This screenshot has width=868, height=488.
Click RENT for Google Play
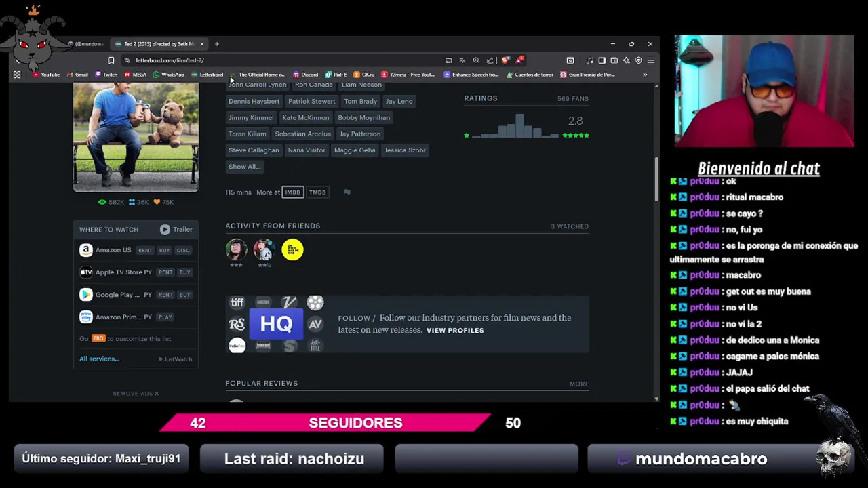click(165, 295)
